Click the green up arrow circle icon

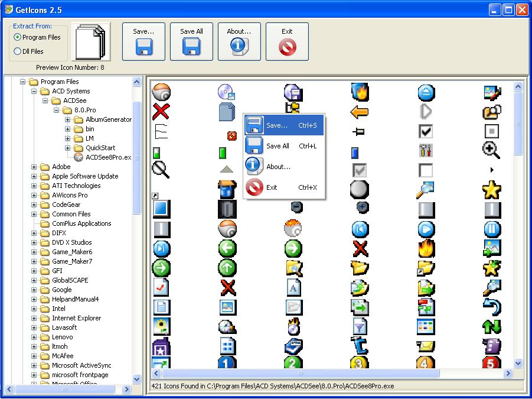[227, 268]
